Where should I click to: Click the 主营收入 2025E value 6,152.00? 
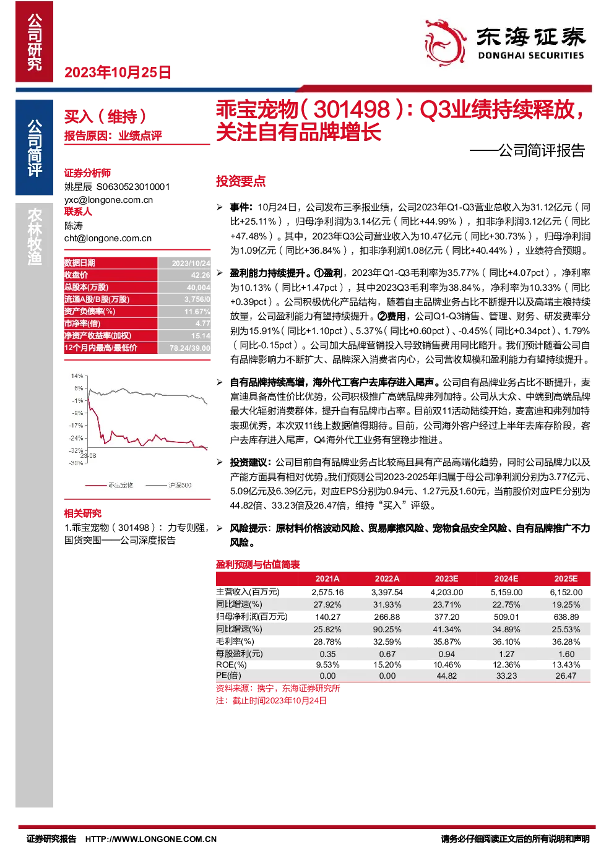[x=566, y=592]
